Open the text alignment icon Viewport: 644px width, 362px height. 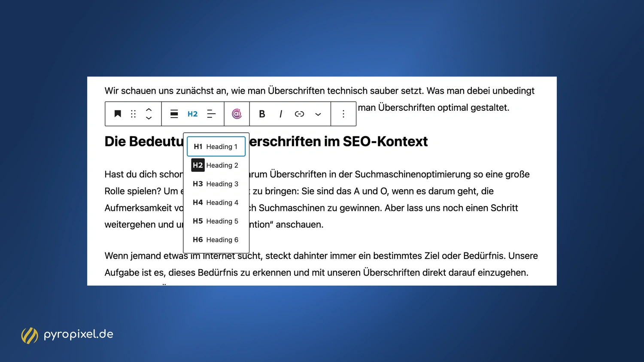point(211,114)
